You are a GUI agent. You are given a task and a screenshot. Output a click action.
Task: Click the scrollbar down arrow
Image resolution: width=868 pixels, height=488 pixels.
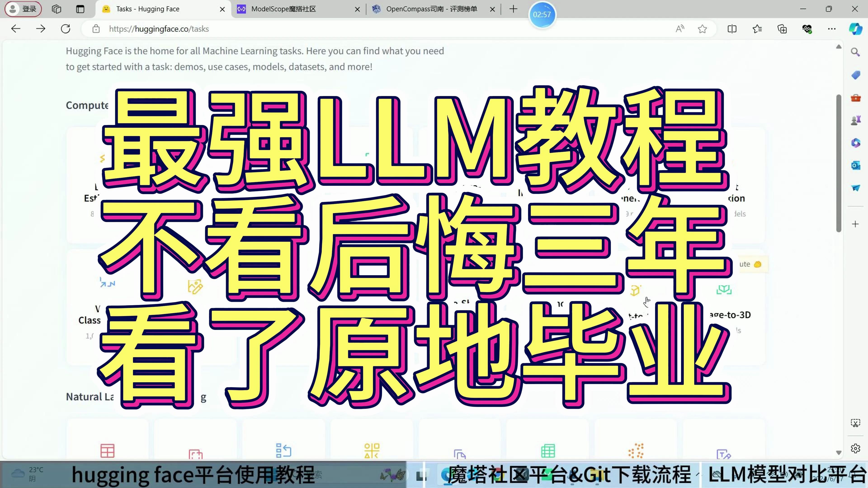point(839,453)
